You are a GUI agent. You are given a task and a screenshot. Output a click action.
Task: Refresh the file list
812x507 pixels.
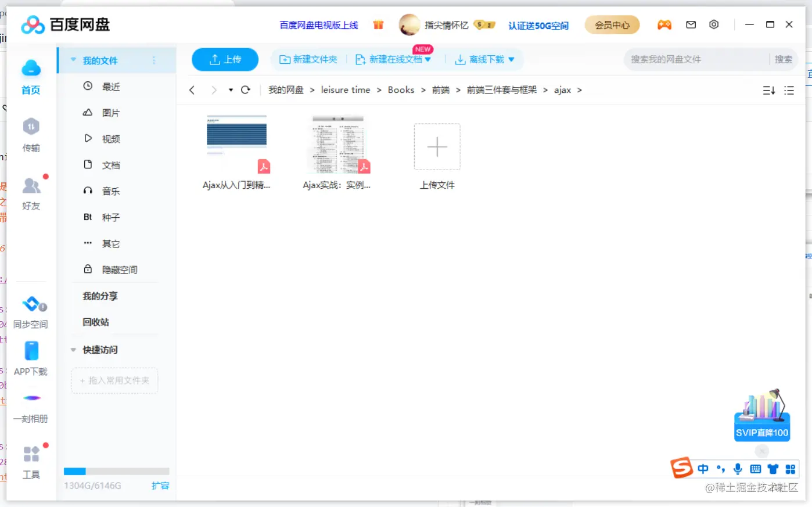(x=246, y=90)
